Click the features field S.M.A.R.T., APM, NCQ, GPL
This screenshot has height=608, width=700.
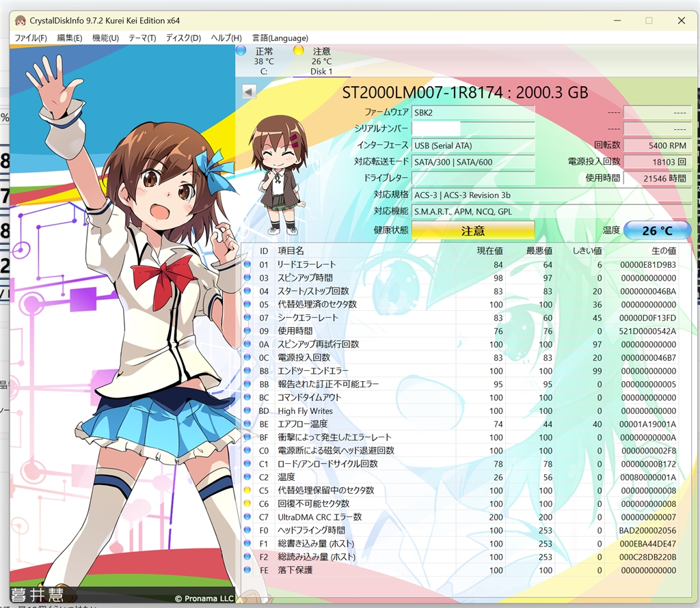[x=552, y=212]
